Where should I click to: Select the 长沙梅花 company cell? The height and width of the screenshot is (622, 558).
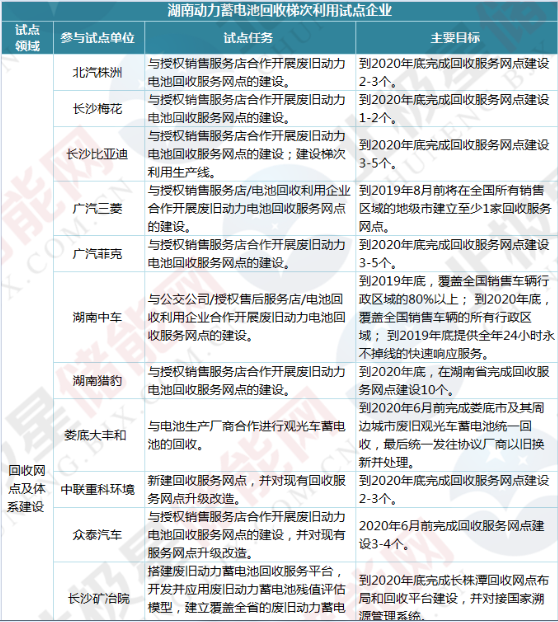click(99, 109)
